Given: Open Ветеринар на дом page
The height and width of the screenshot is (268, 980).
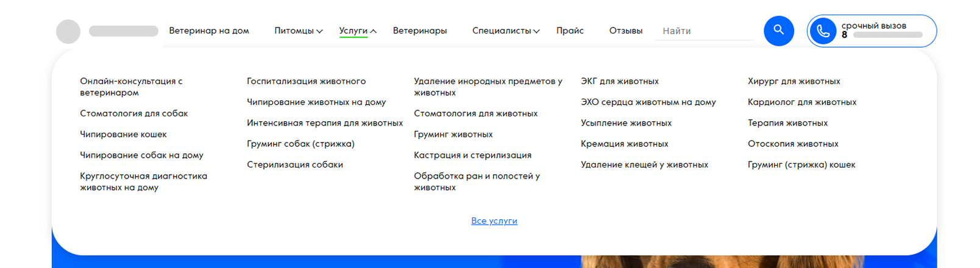Looking at the screenshot, I should pos(209,30).
